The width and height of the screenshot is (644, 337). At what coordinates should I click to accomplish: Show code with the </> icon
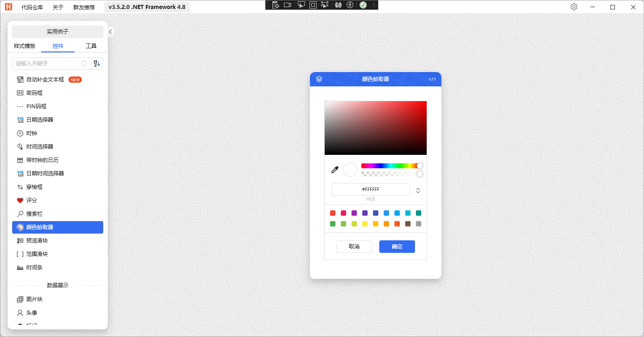tap(432, 79)
